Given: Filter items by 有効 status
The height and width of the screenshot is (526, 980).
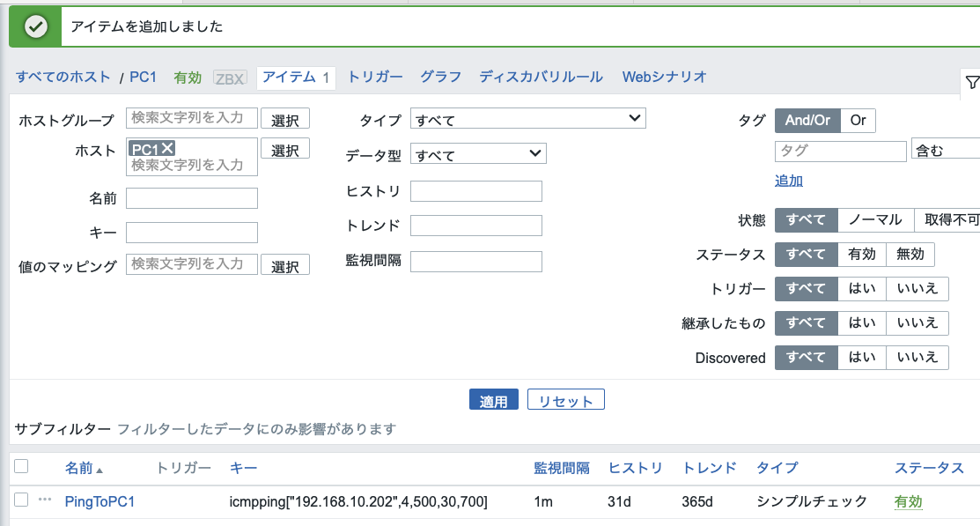Looking at the screenshot, I should coord(862,254).
